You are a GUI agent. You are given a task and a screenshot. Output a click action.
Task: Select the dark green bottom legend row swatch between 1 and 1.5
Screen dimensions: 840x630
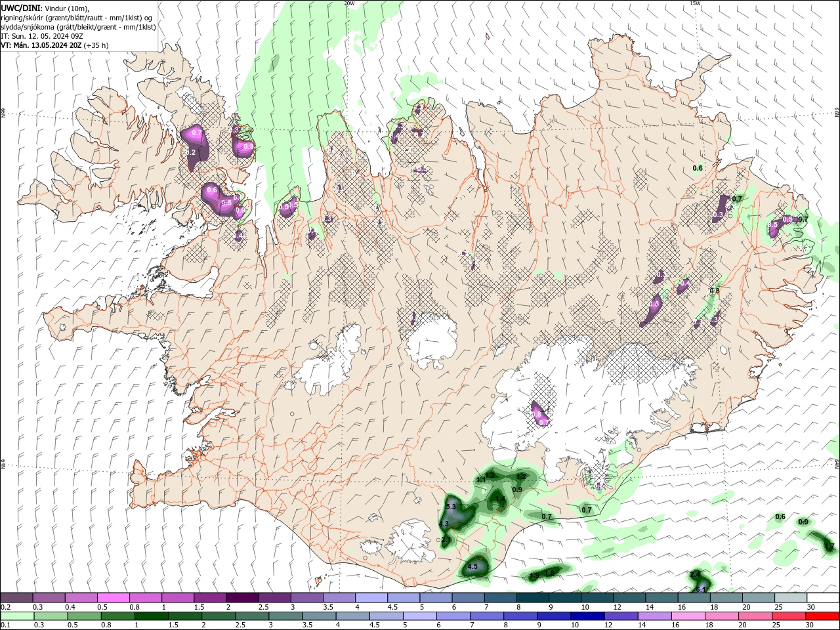(x=150, y=616)
